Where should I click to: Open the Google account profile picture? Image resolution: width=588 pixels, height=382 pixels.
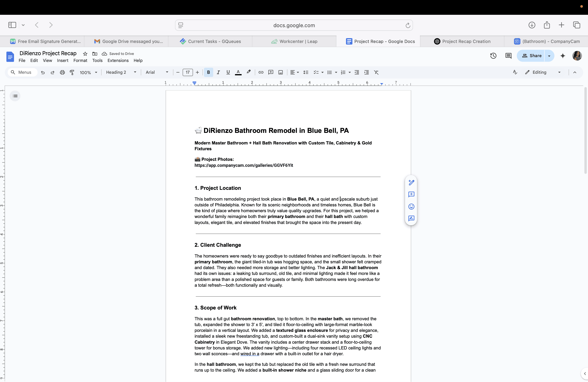(x=577, y=56)
